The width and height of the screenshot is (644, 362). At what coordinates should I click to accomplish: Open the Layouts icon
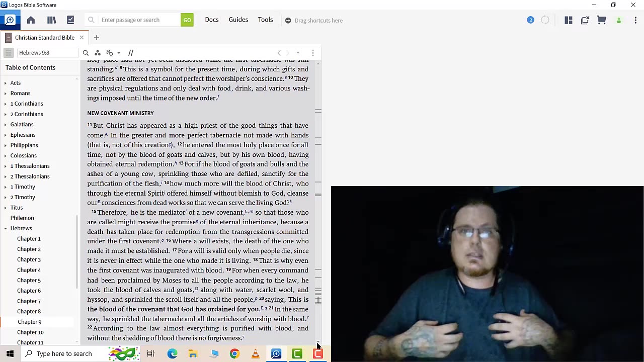(569, 20)
